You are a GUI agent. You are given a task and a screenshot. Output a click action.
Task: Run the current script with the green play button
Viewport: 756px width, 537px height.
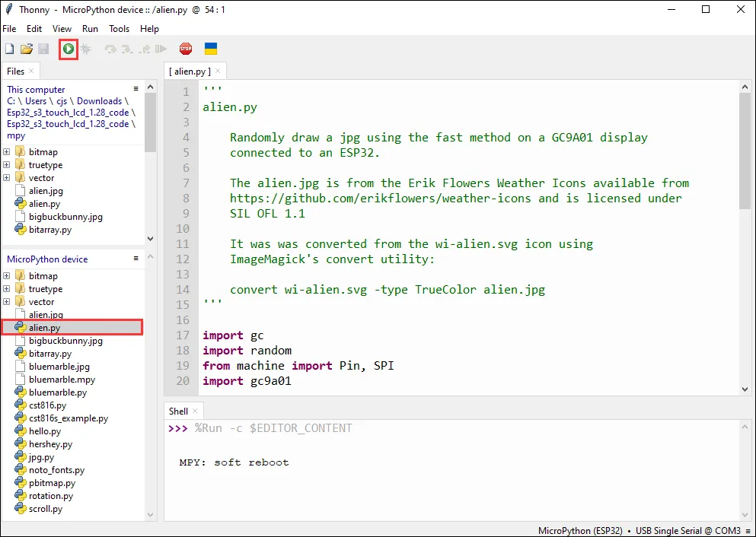point(69,49)
